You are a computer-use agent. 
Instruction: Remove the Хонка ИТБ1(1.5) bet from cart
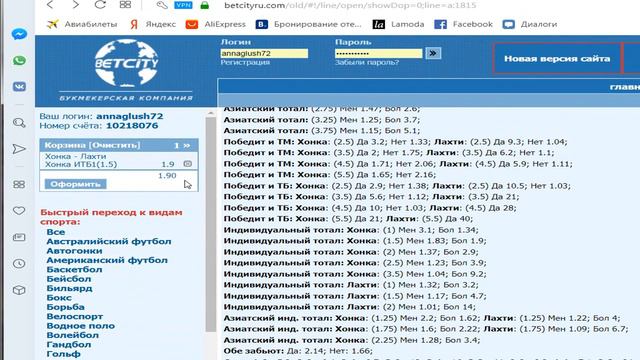click(x=187, y=164)
